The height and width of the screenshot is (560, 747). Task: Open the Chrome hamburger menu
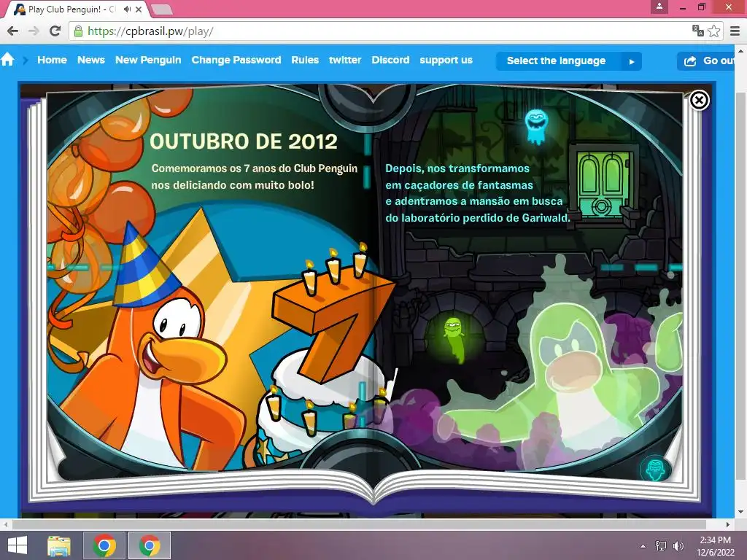tap(735, 31)
